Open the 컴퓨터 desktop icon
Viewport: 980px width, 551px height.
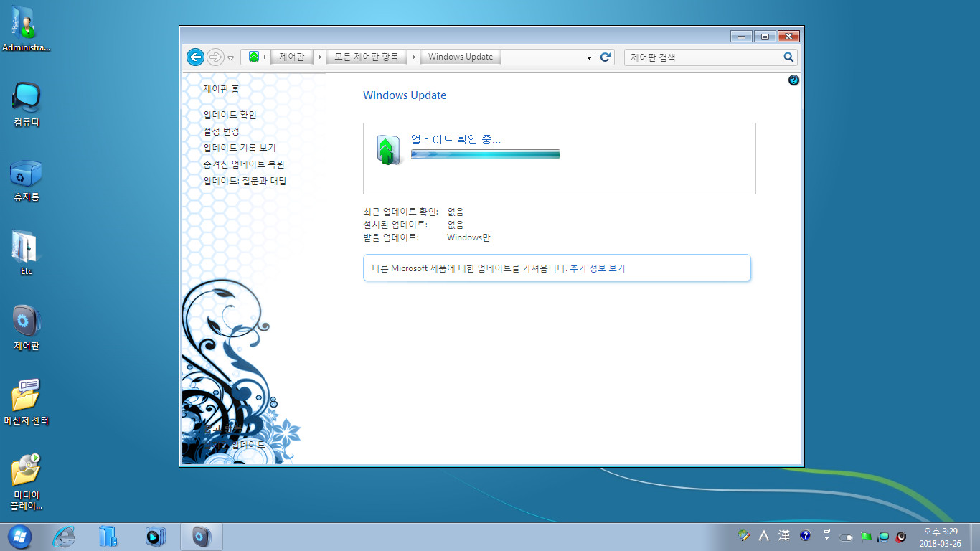coord(27,105)
